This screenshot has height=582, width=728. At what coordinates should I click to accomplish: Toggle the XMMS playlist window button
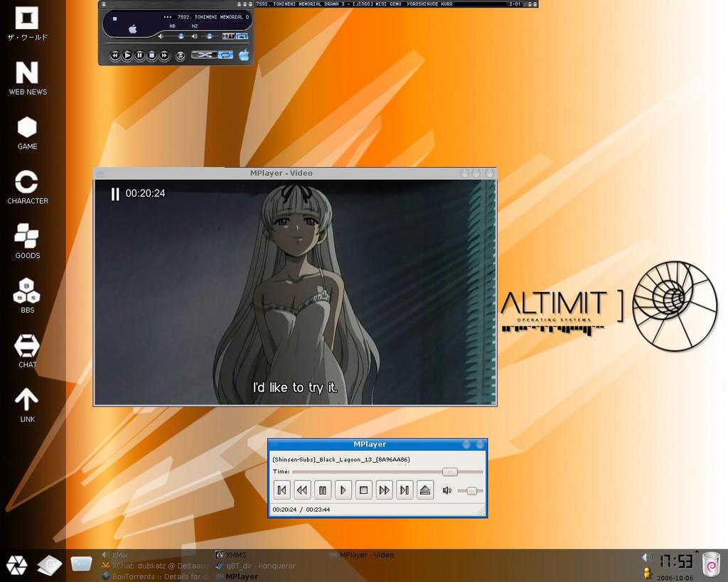[x=242, y=36]
